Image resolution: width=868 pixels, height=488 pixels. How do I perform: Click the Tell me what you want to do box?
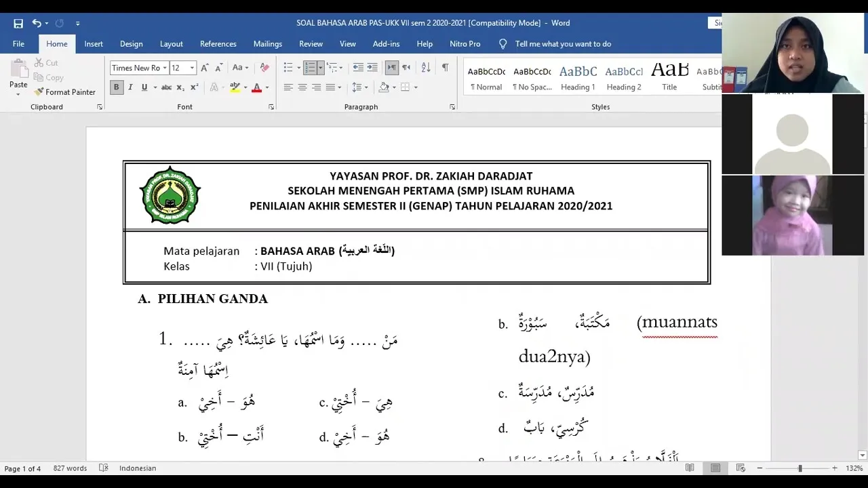(x=563, y=43)
